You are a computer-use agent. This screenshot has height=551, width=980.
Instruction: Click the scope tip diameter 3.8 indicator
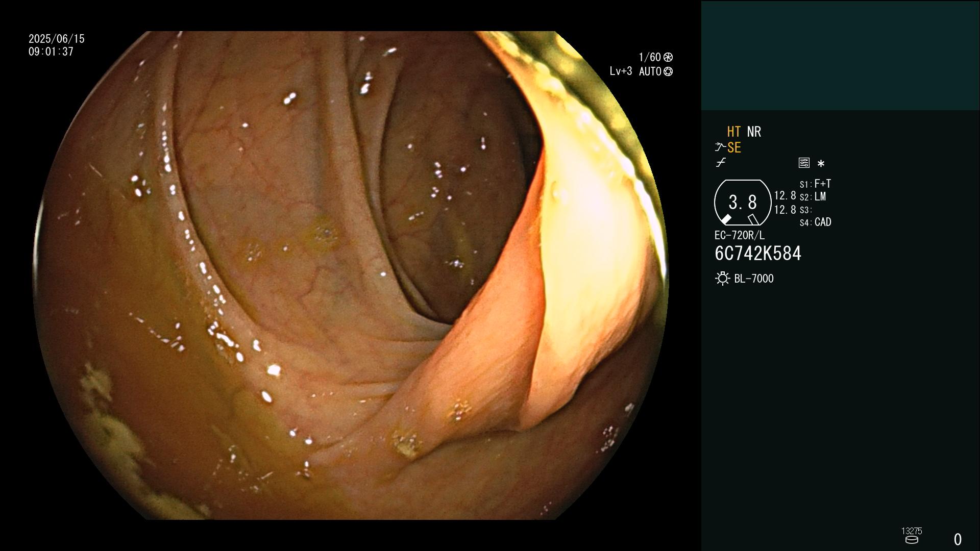tap(743, 203)
